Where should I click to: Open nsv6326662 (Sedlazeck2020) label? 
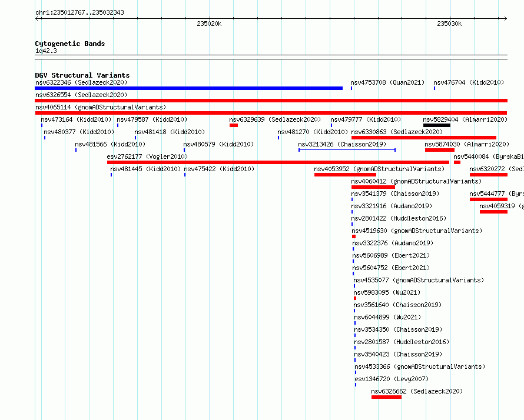click(x=417, y=391)
